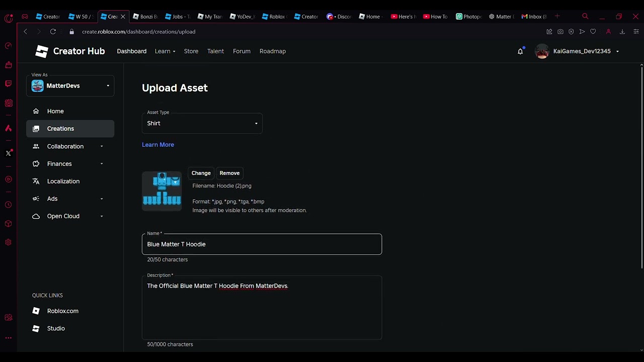This screenshot has width=644, height=362.
Task: Click the padlock site info icon
Action: 71,32
